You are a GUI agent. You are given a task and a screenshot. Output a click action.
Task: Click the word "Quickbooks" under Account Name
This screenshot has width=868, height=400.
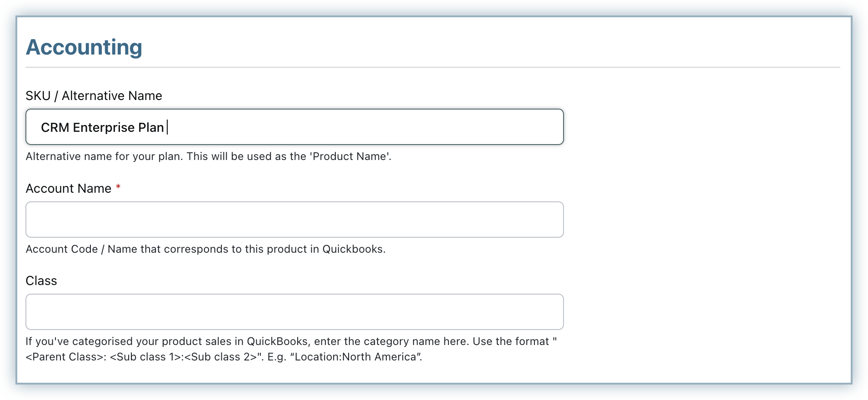coord(353,249)
